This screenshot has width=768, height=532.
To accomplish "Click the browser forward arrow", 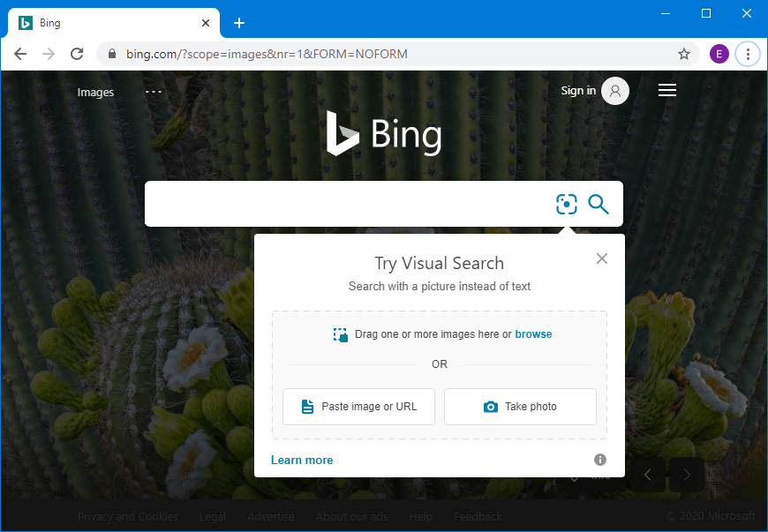I will pos(49,54).
